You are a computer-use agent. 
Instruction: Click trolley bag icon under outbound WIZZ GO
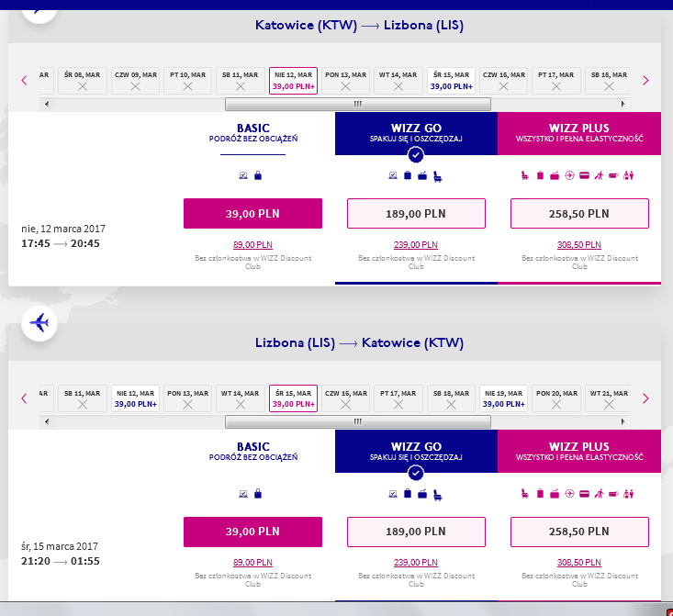(x=422, y=175)
